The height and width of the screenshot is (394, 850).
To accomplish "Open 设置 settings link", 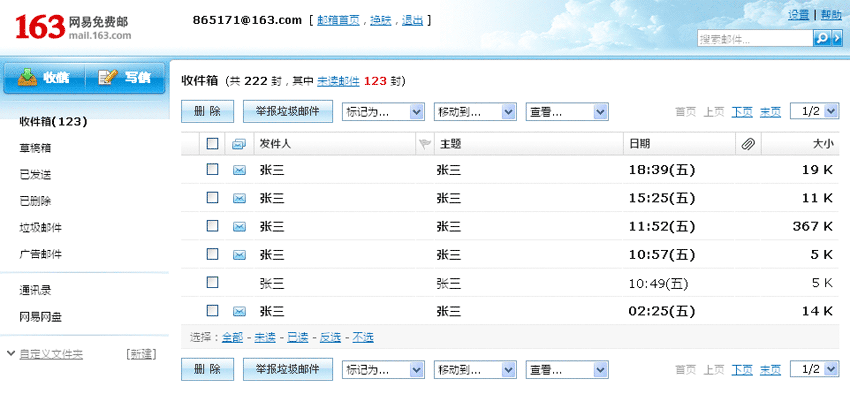I will pyautogui.click(x=799, y=15).
